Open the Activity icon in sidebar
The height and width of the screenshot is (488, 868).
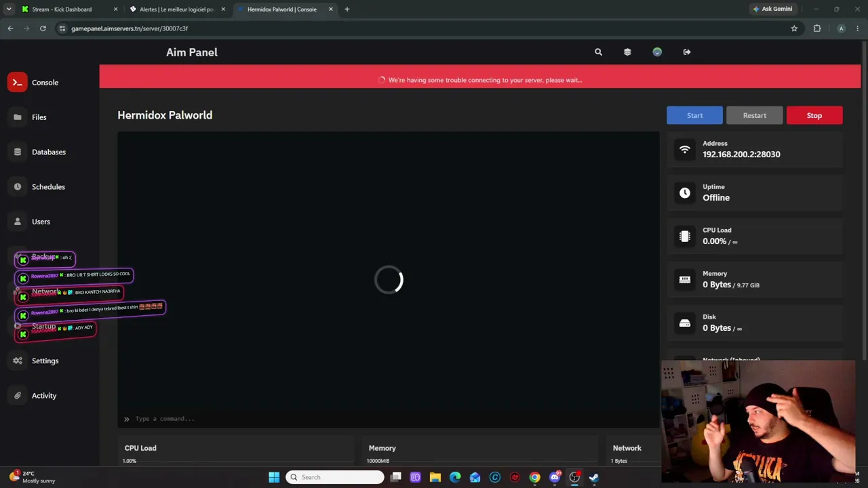point(18,395)
